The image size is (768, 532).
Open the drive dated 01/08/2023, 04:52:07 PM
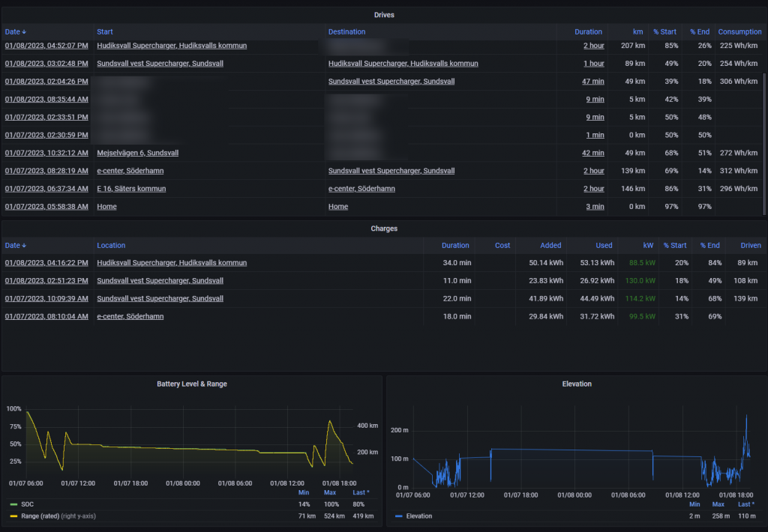tap(46, 46)
